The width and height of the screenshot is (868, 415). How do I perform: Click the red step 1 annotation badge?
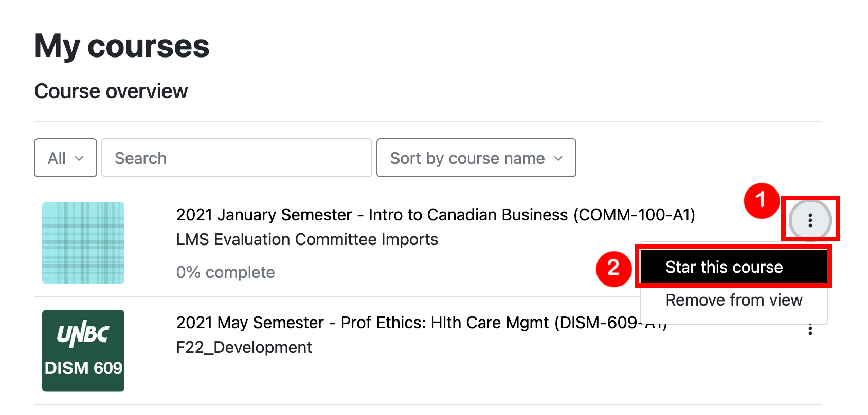[x=762, y=200]
